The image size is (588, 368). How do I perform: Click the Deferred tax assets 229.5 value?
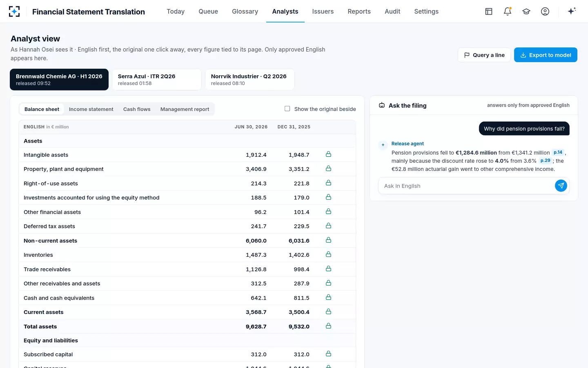point(302,226)
